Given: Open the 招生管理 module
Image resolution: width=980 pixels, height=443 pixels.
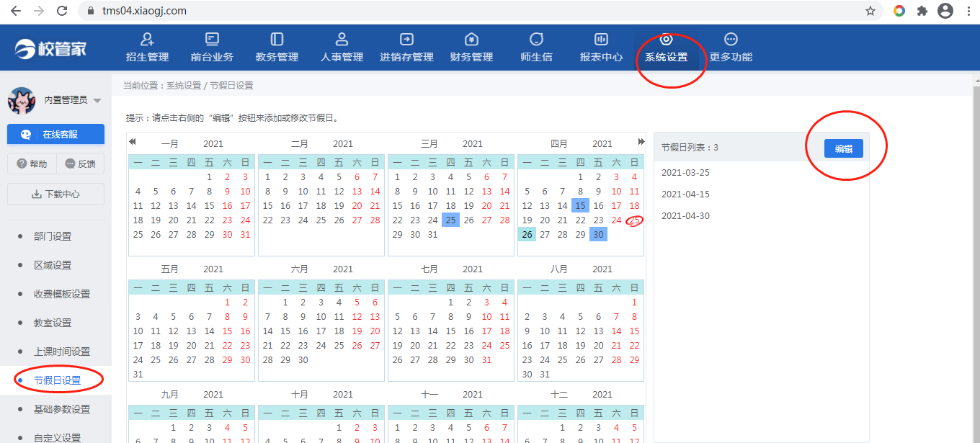Looking at the screenshot, I should (147, 48).
